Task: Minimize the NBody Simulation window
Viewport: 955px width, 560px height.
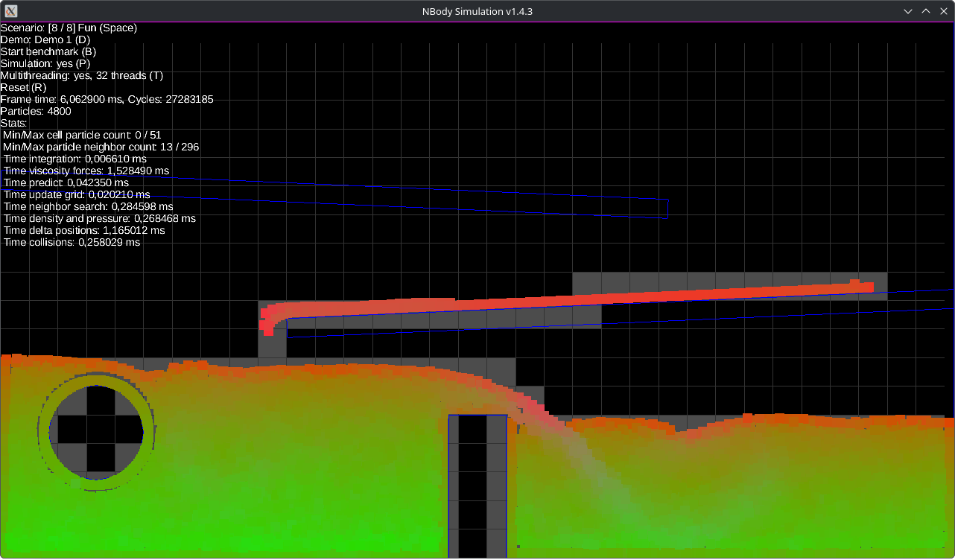Action: [908, 11]
